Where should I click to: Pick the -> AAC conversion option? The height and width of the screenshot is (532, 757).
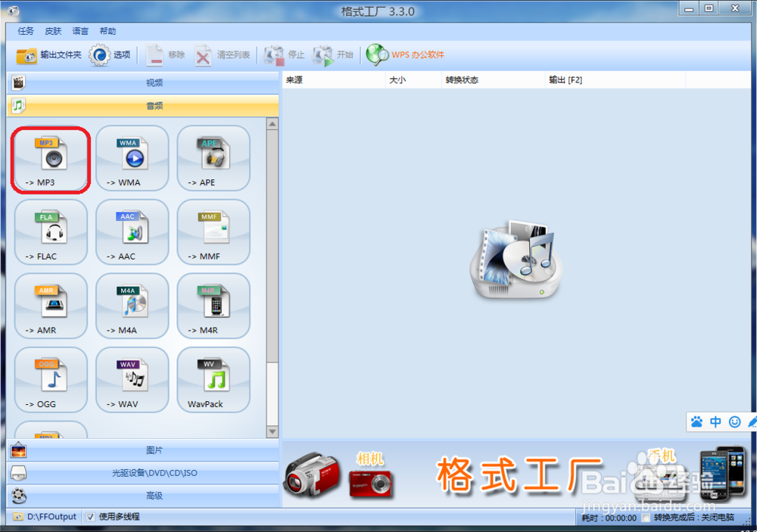[132, 232]
